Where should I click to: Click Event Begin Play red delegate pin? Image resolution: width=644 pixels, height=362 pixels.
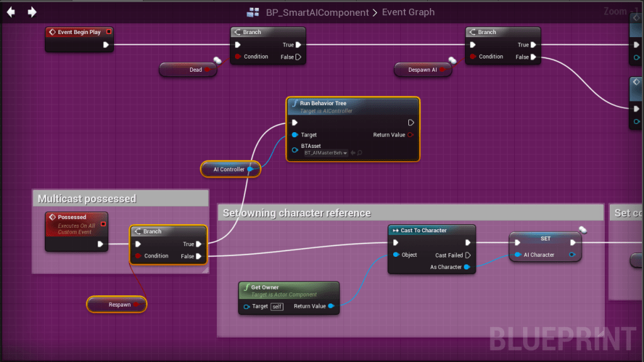pyautogui.click(x=109, y=31)
